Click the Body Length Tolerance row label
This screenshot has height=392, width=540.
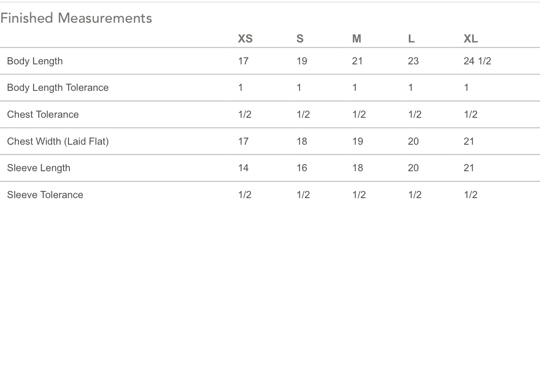58,87
